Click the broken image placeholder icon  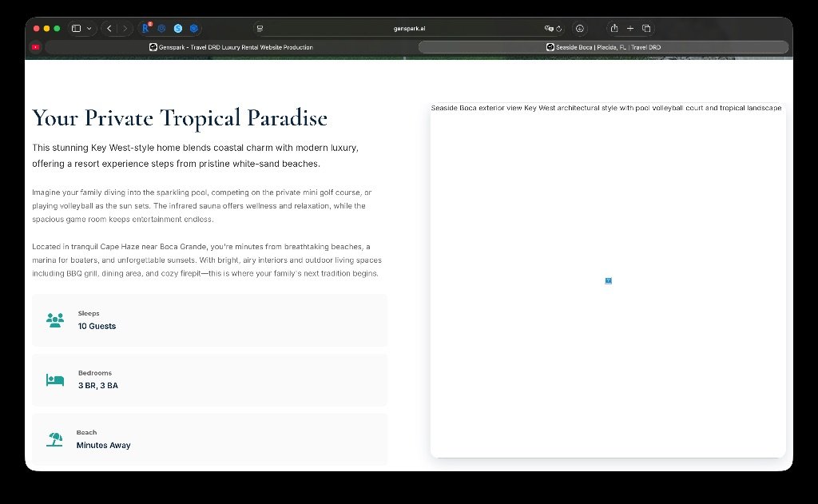608,280
